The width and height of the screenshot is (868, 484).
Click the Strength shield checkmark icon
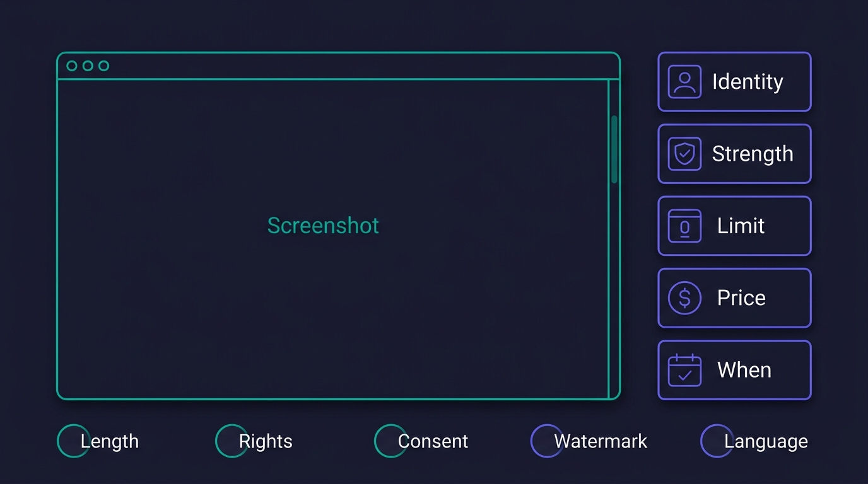[684, 154]
